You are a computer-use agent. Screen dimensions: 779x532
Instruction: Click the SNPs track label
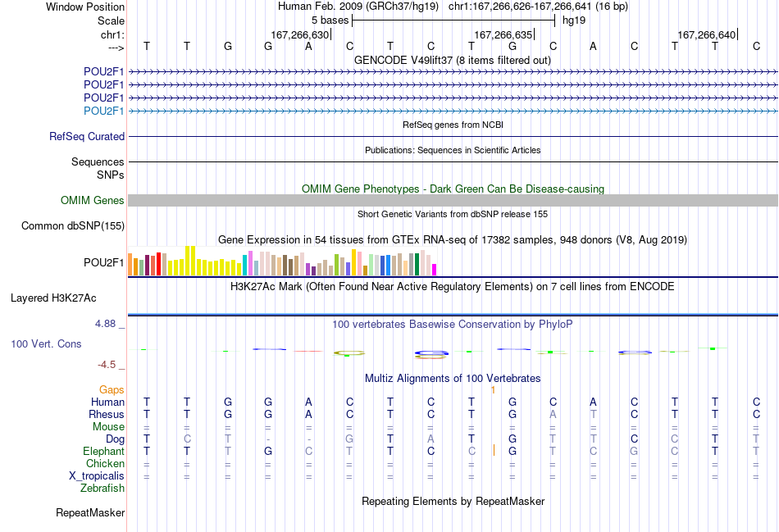click(111, 175)
